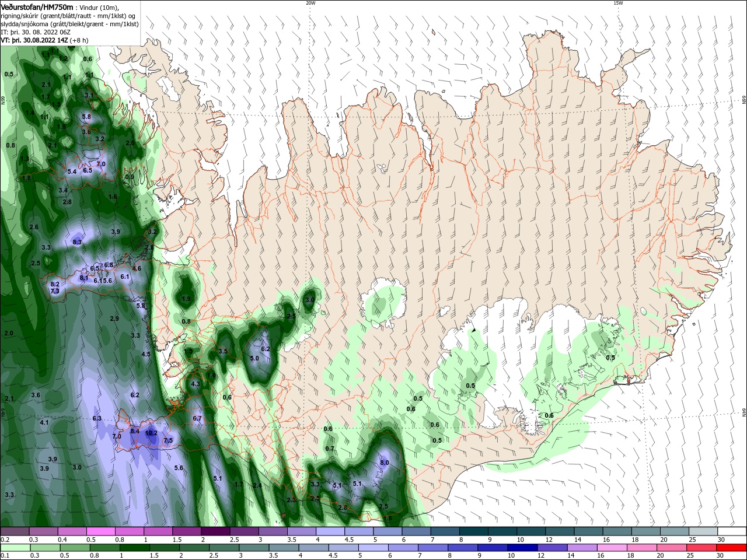Viewport: 747px width, 560px height.
Task: Click the 7.3 precipitation value
Action: point(55,290)
